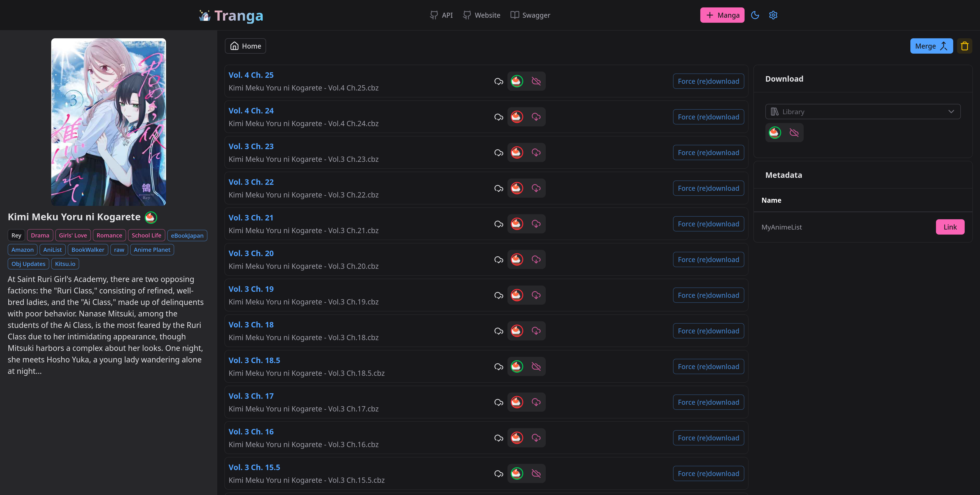Click the cloud-off icon for Vol. 4 Ch. 25
The height and width of the screenshot is (495, 980).
point(536,81)
